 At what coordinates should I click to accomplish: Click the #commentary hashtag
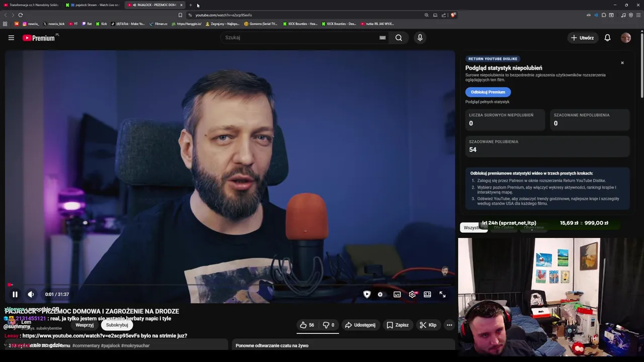86,346
